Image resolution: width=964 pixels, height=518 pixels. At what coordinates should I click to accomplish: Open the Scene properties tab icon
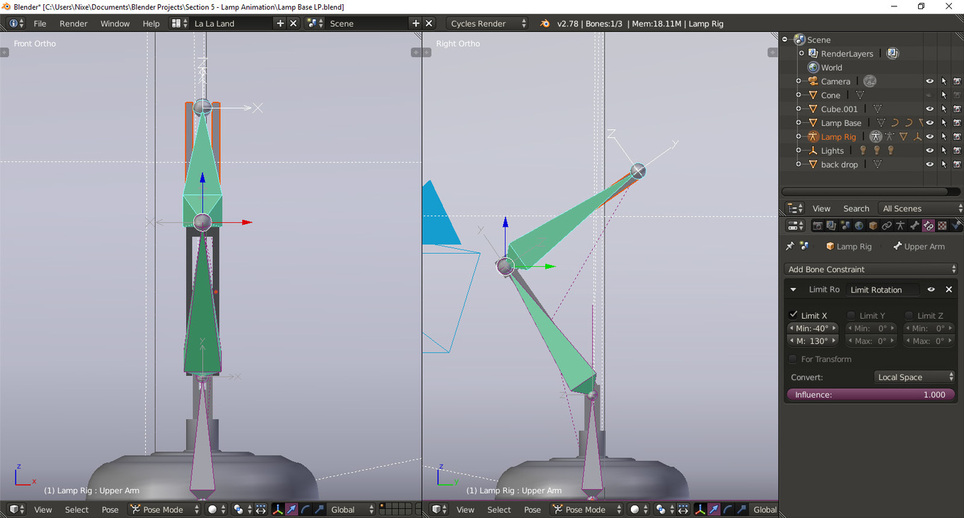pos(845,226)
